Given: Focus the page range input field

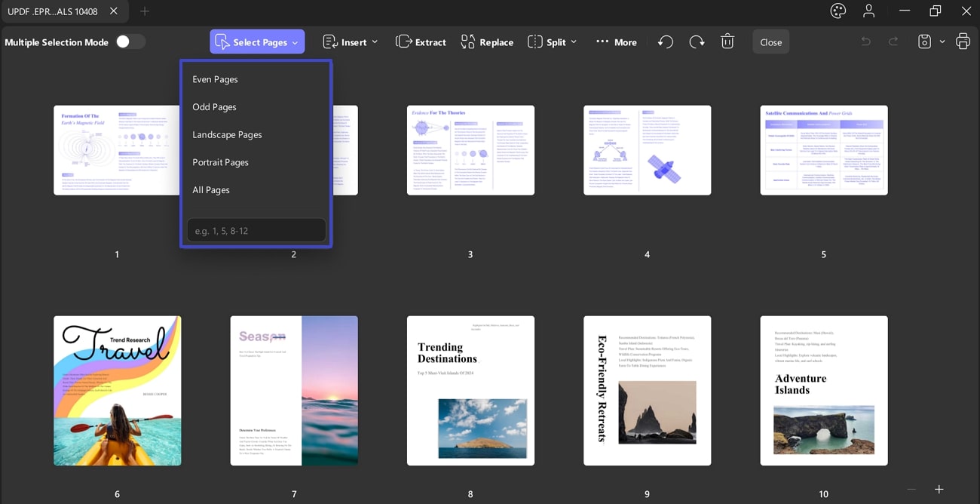Looking at the screenshot, I should (x=256, y=231).
